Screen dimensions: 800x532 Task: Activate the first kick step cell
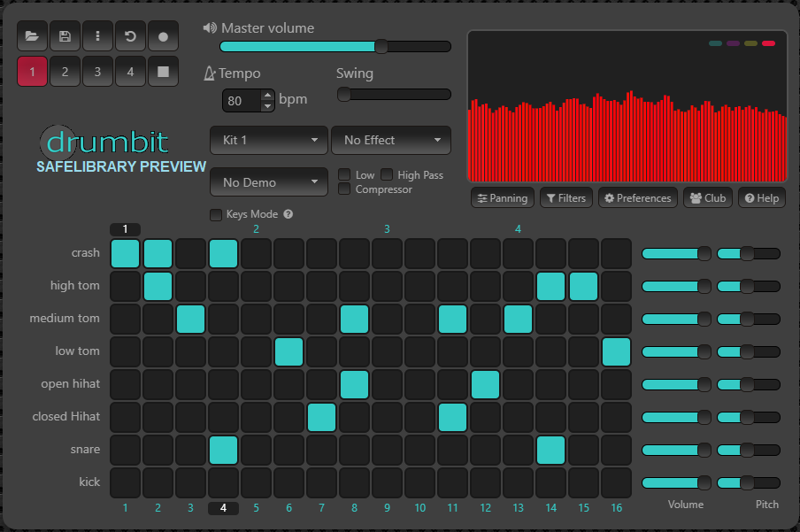tap(125, 482)
